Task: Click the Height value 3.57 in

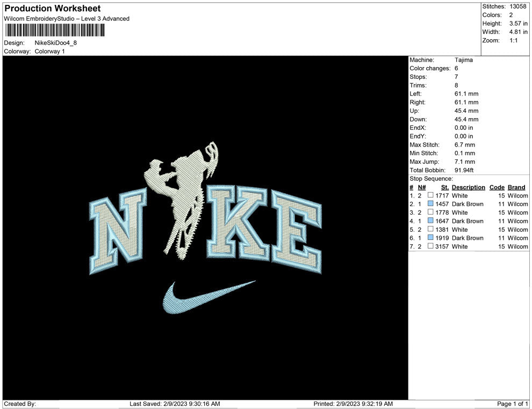Action: [519, 24]
